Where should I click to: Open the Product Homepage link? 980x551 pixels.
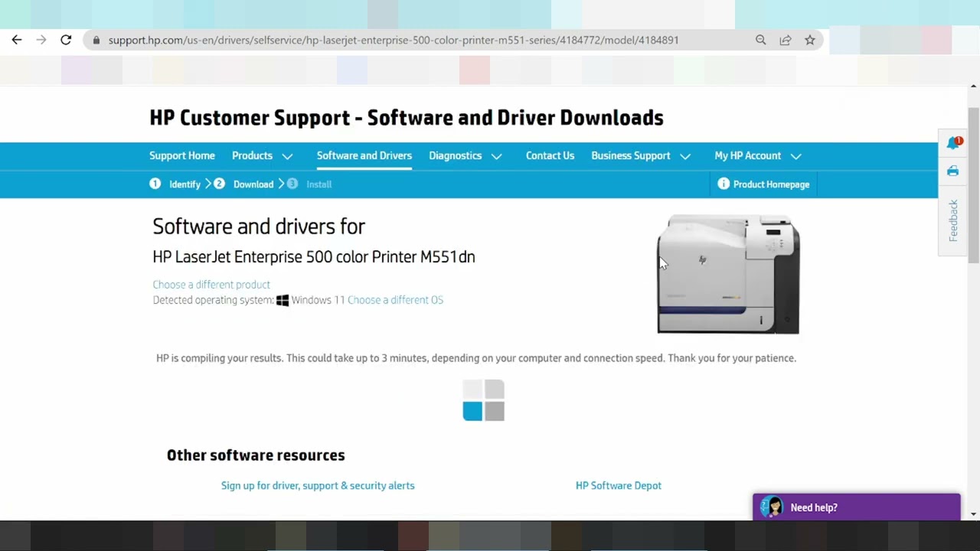point(771,184)
